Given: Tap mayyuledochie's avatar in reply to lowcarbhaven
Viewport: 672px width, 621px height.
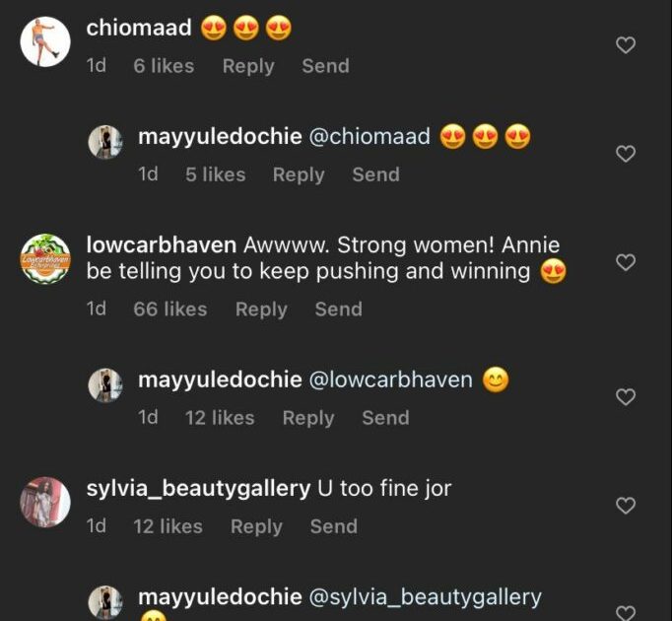Looking at the screenshot, I should click(105, 385).
